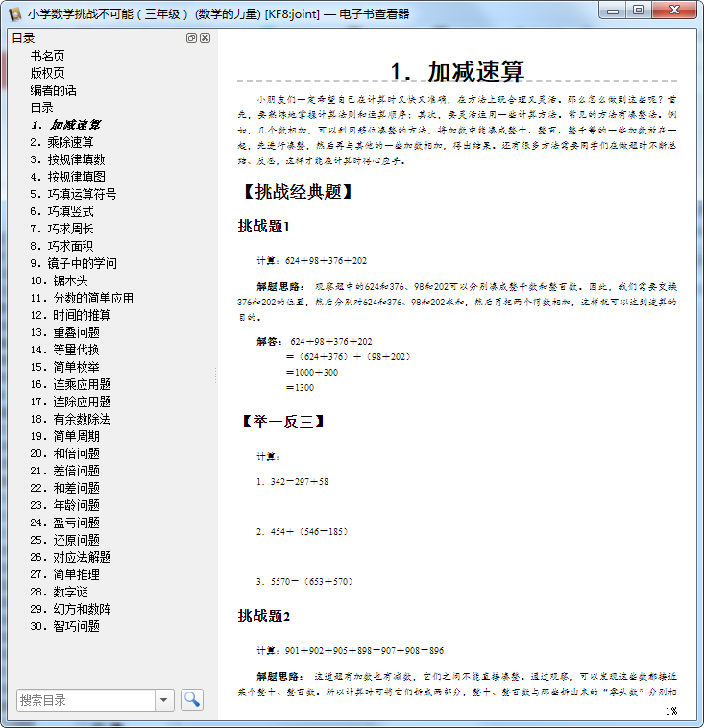Maximize the e-book viewer window
This screenshot has width=704, height=728.
639,11
